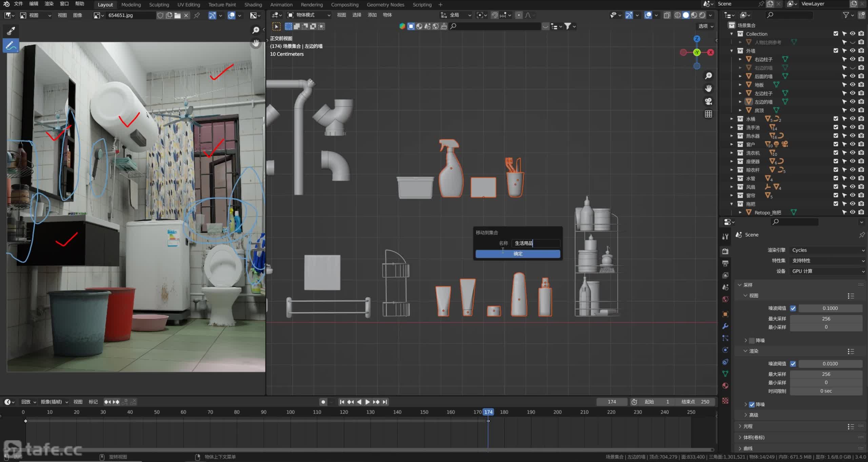Click the red X axis on navigation gizmo
This screenshot has width=868, height=462.
pos(711,52)
